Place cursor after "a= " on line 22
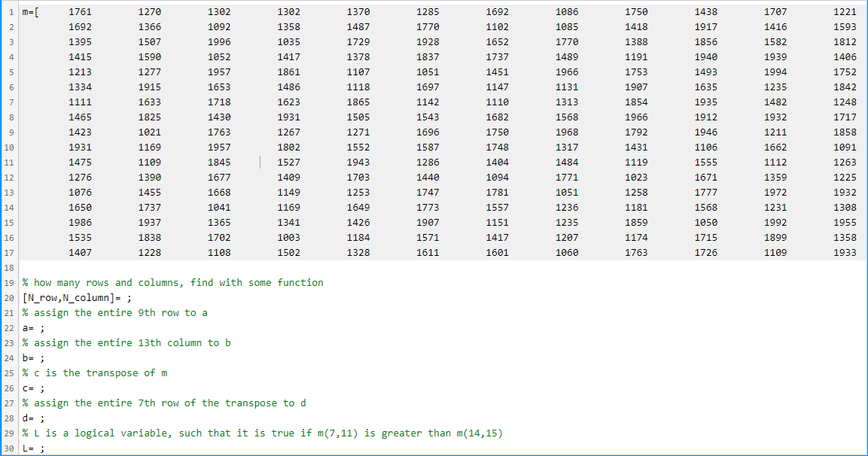The width and height of the screenshot is (868, 456). pyautogui.click(x=36, y=327)
